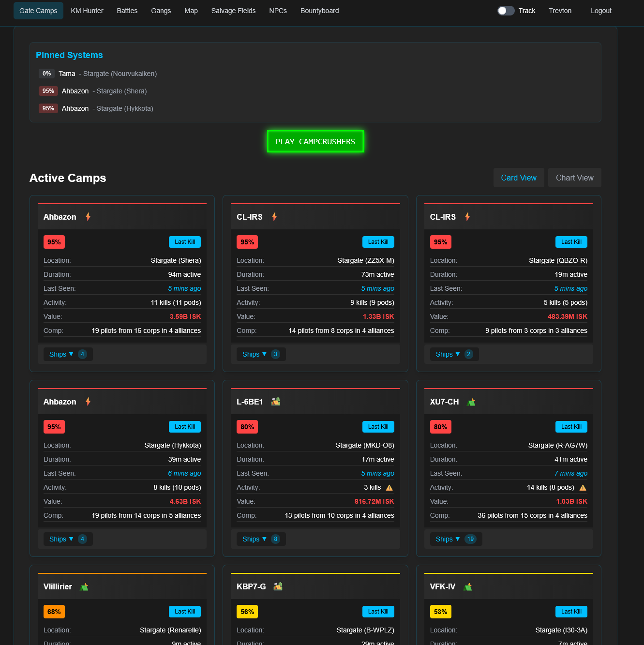Open Ships dropdown on L-6BE1 card

255,539
